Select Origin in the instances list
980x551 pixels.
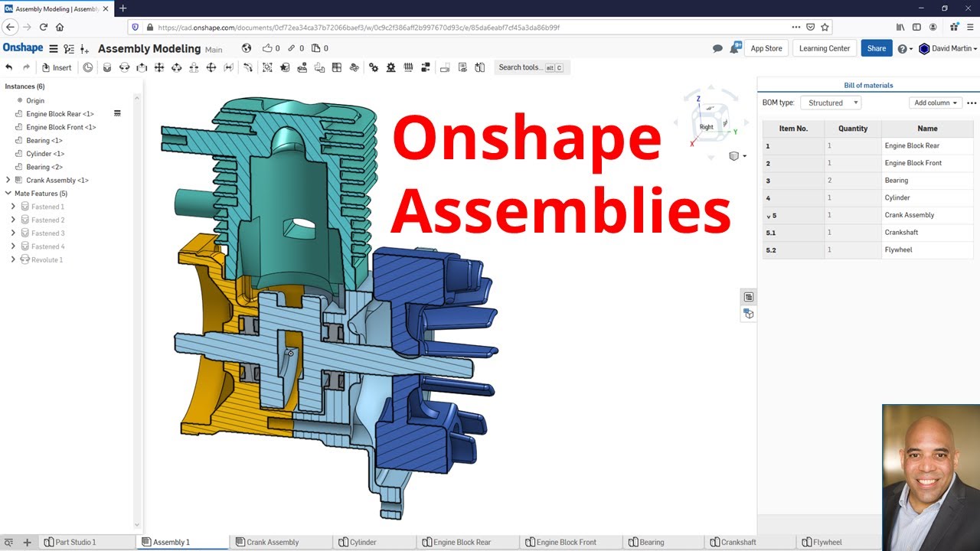pyautogui.click(x=35, y=100)
